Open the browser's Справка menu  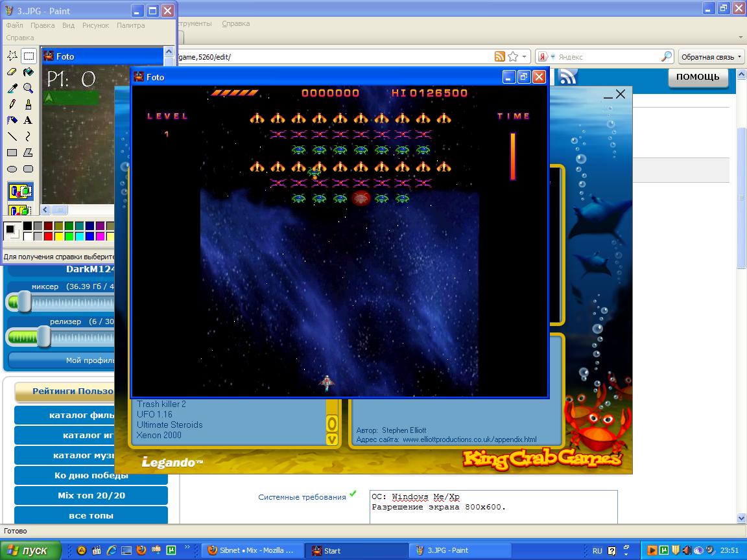click(236, 23)
